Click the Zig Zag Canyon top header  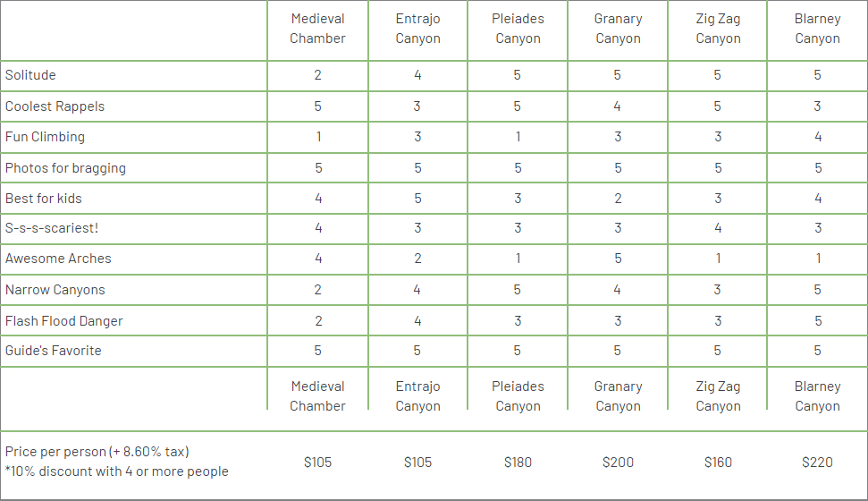(x=718, y=29)
